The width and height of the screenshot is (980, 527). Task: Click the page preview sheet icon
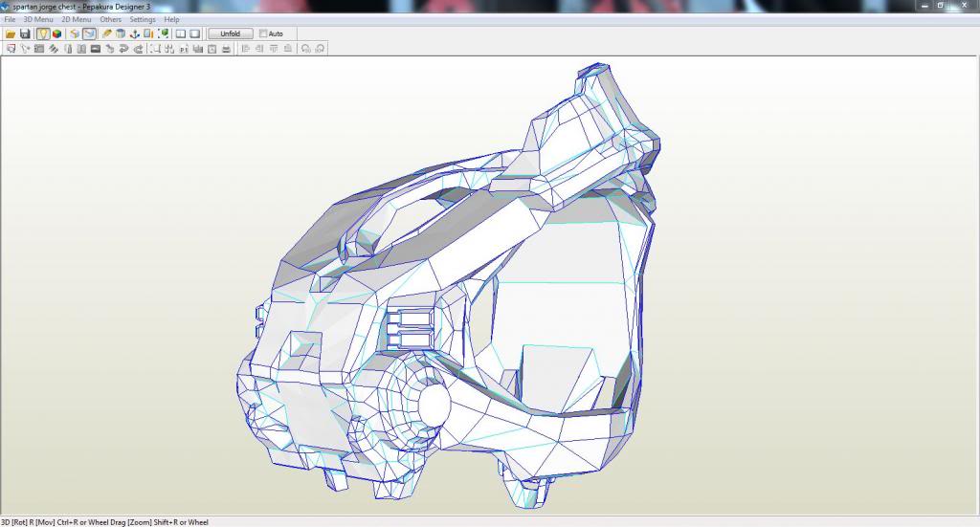click(x=212, y=49)
